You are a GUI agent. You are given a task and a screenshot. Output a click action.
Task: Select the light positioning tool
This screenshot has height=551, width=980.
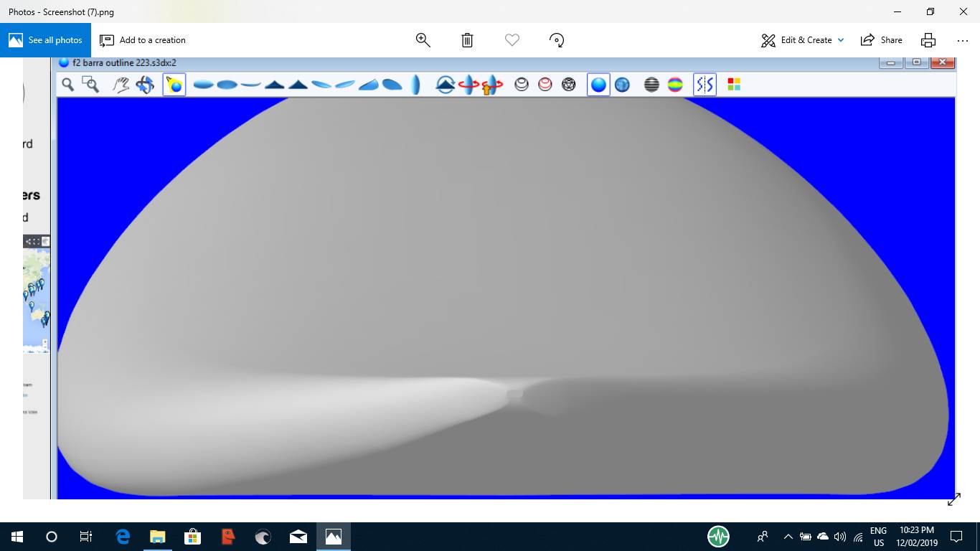point(174,84)
